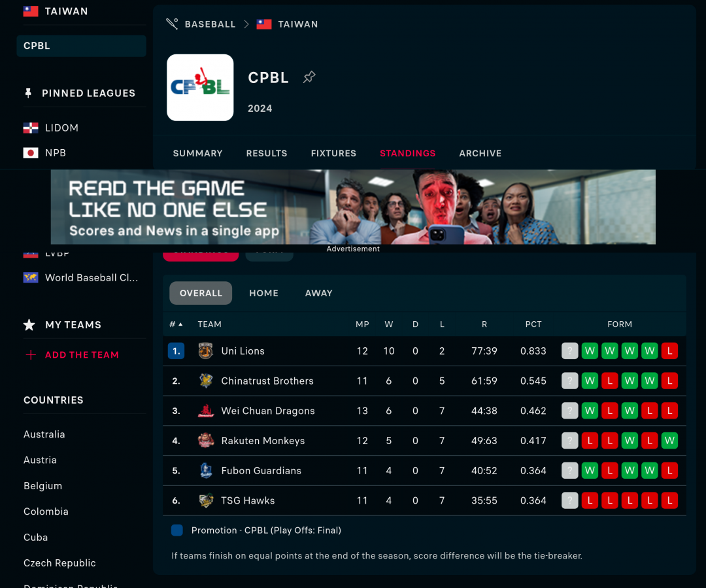The height and width of the screenshot is (588, 706).
Task: Open the Summary tab
Action: tap(197, 153)
